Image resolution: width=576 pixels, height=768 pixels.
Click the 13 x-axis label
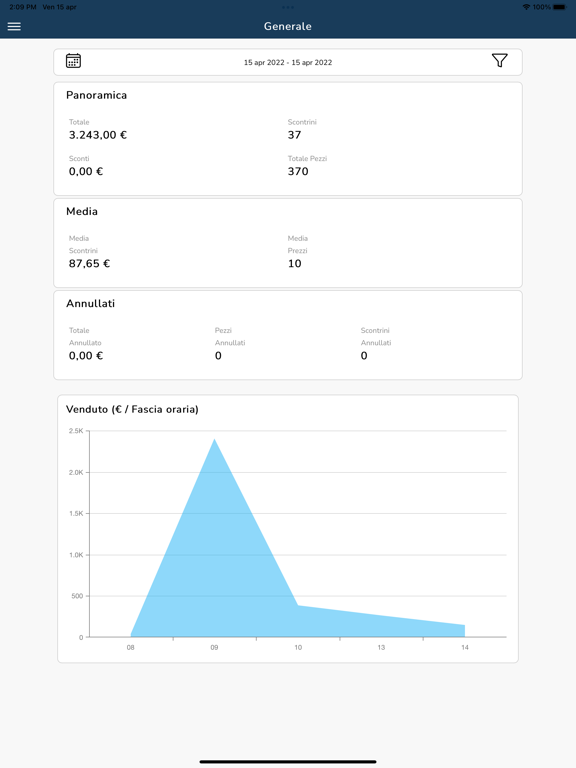click(381, 648)
